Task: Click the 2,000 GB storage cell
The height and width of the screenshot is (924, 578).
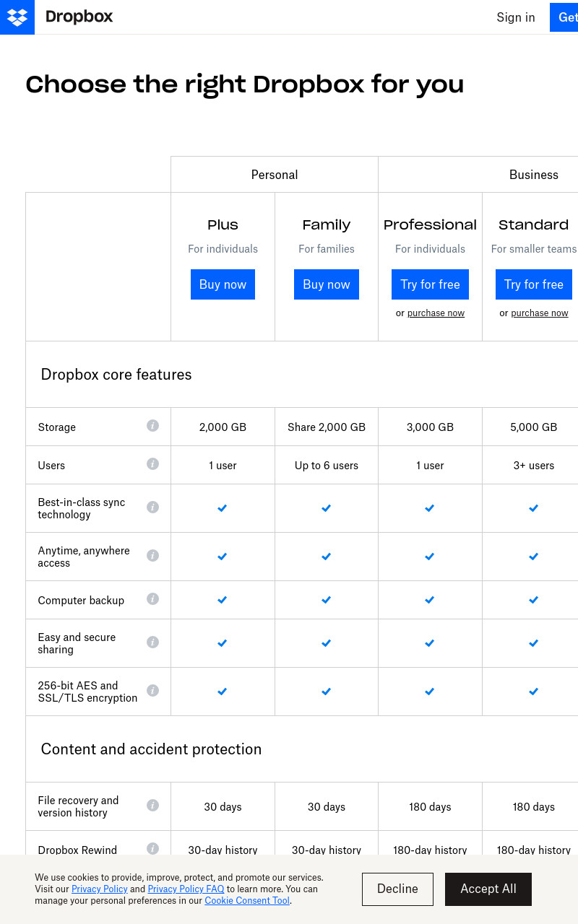Action: pyautogui.click(x=223, y=427)
